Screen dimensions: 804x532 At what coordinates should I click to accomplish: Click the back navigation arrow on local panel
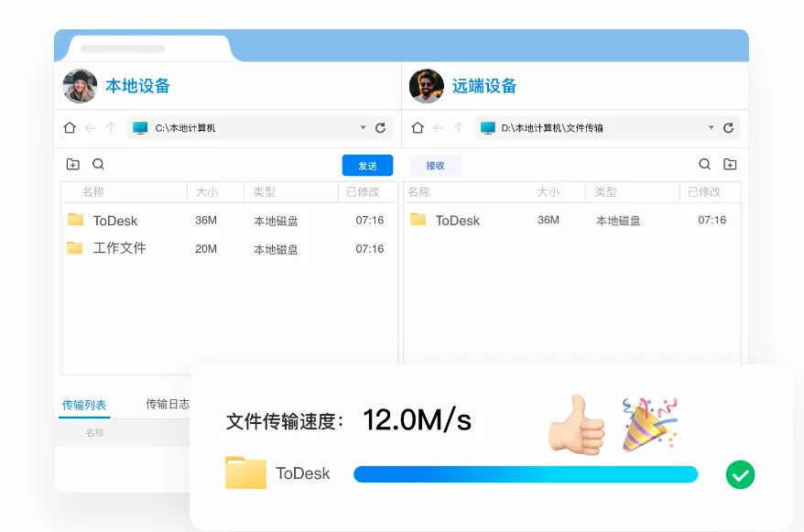[90, 127]
